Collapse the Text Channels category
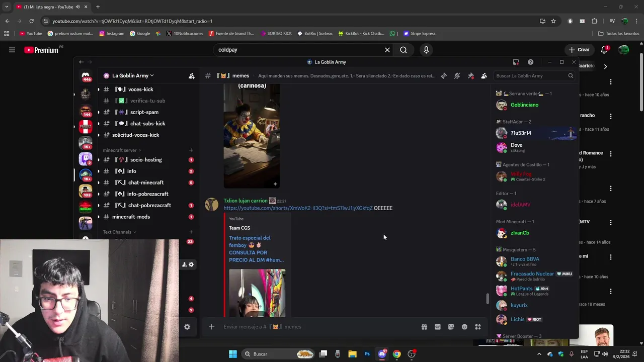The width and height of the screenshot is (644, 362). pyautogui.click(x=120, y=232)
